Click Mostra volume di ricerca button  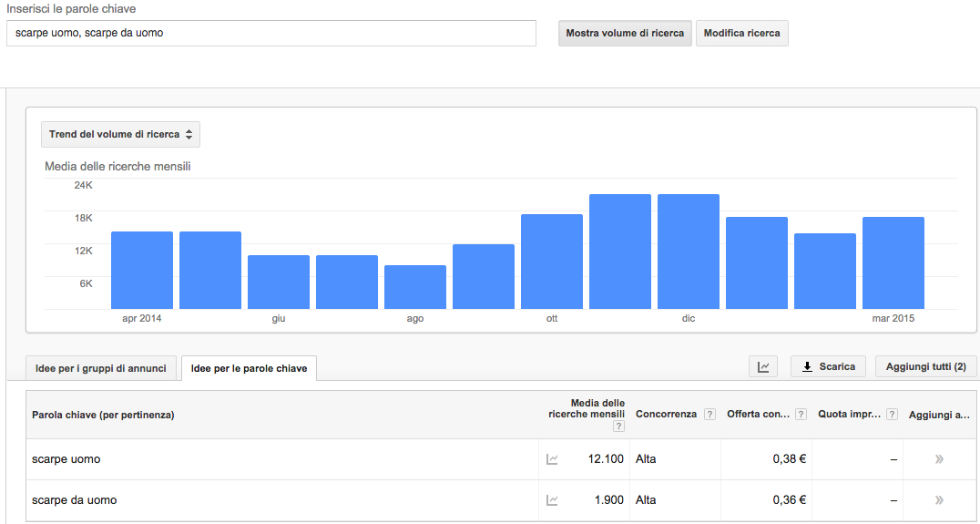[x=625, y=33]
